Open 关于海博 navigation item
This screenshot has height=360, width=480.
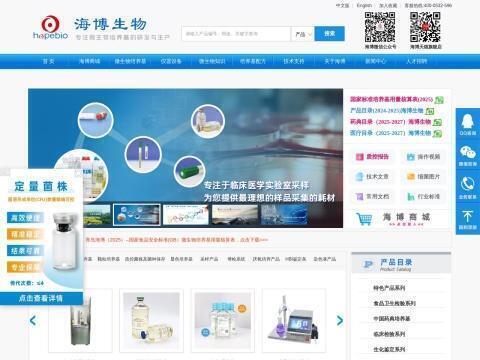(x=335, y=61)
